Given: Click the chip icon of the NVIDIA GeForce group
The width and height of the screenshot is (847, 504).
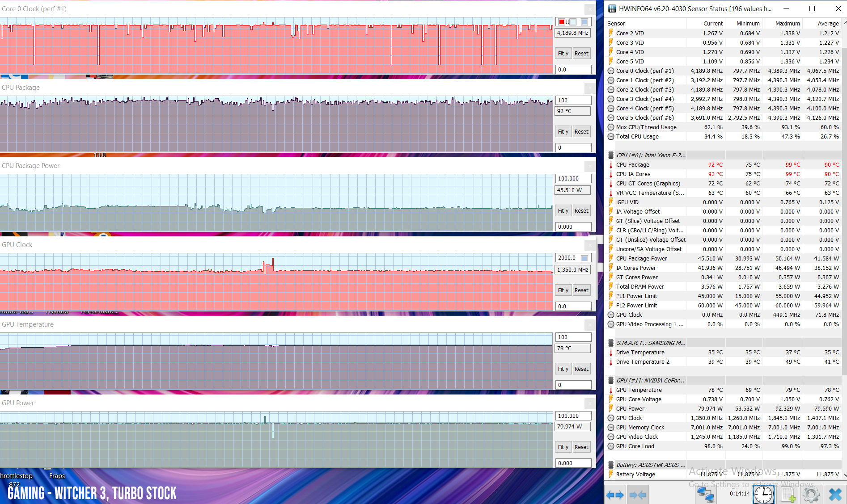Looking at the screenshot, I should coord(611,381).
